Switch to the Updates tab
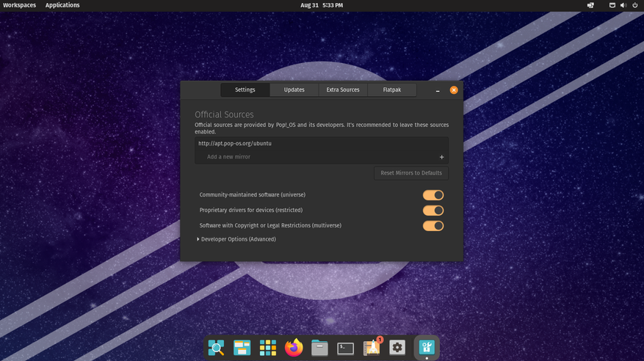Viewport: 644px width, 361px height. coord(294,90)
